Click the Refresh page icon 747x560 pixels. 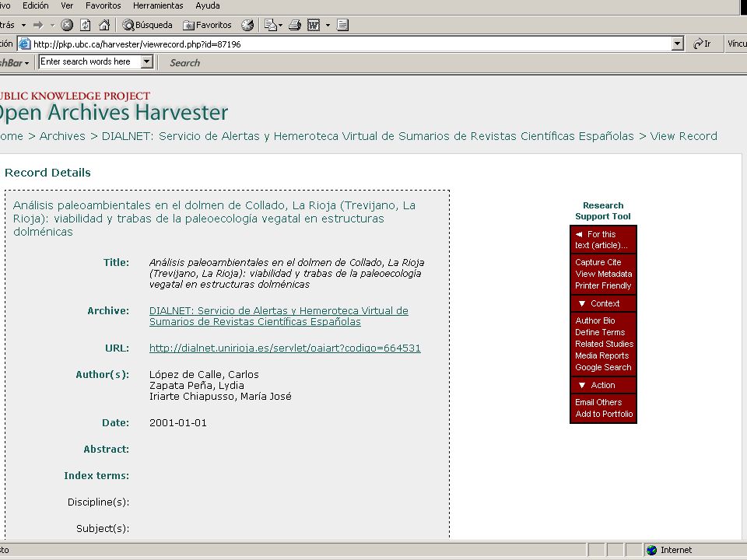coord(86,25)
